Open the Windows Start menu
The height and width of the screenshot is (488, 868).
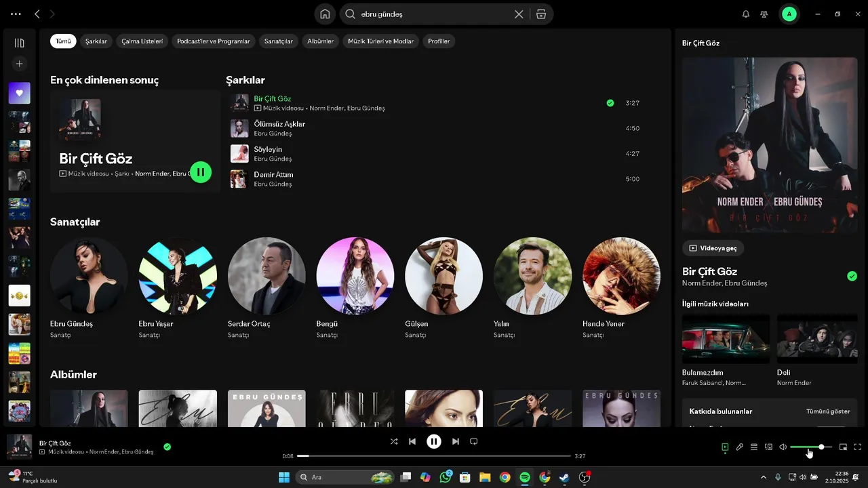click(x=283, y=477)
